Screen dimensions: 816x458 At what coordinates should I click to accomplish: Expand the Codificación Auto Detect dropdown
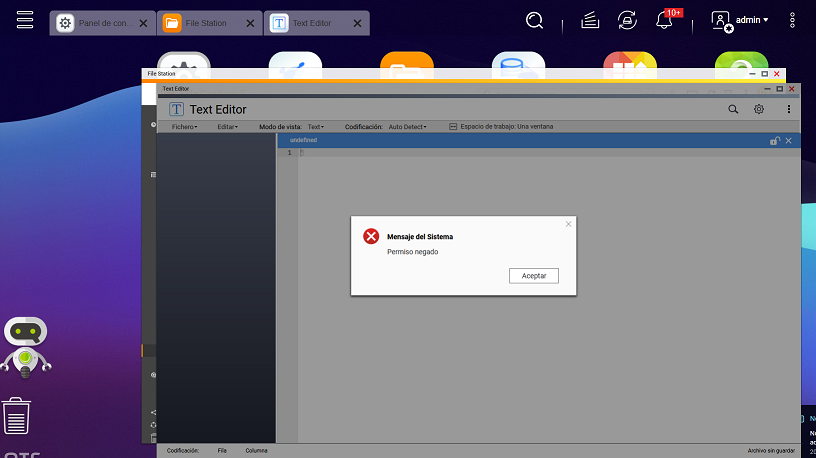pyautogui.click(x=407, y=127)
